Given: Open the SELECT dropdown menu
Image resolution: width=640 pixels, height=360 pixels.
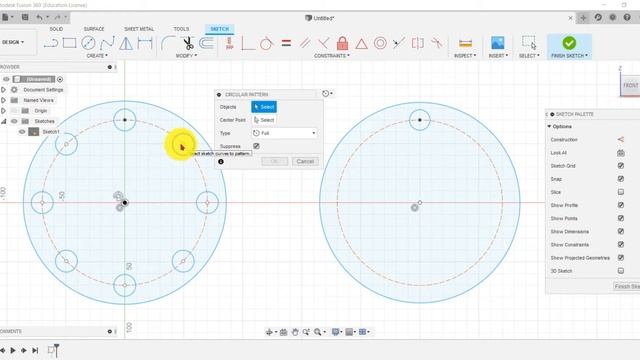Looking at the screenshot, I should point(529,56).
